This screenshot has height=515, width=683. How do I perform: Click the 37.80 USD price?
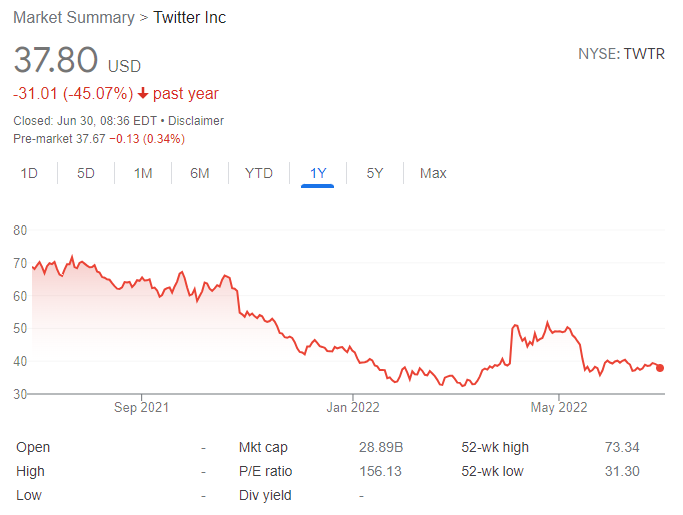click(77, 60)
